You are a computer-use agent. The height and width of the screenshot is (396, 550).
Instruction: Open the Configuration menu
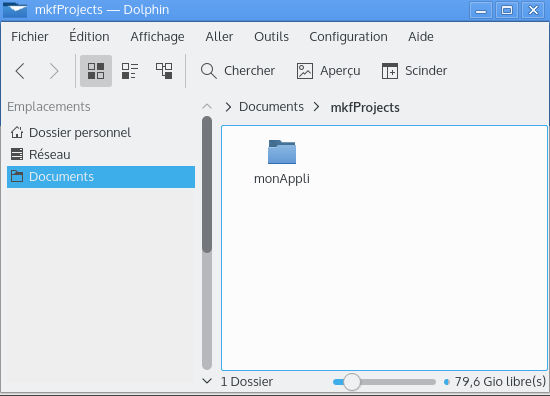coord(348,36)
